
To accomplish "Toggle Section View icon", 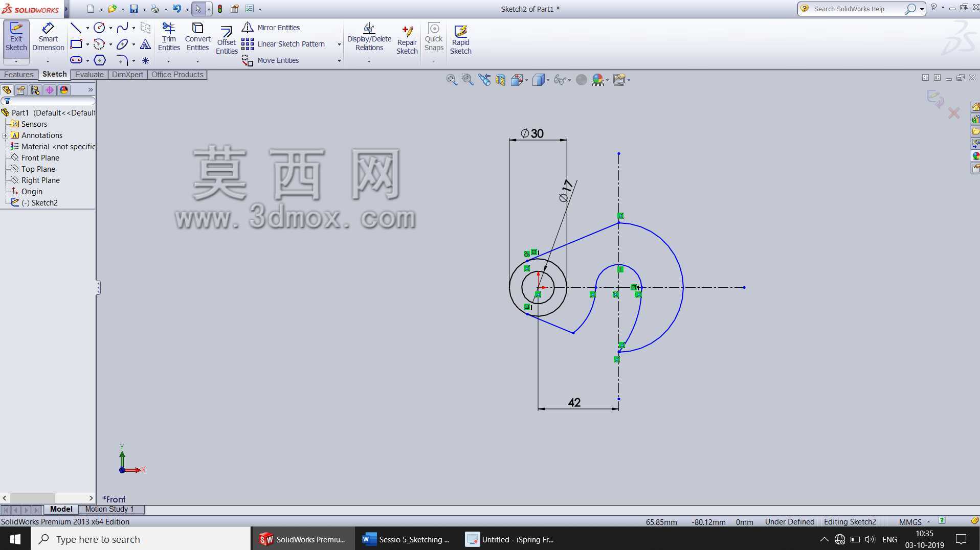I will pos(500,80).
